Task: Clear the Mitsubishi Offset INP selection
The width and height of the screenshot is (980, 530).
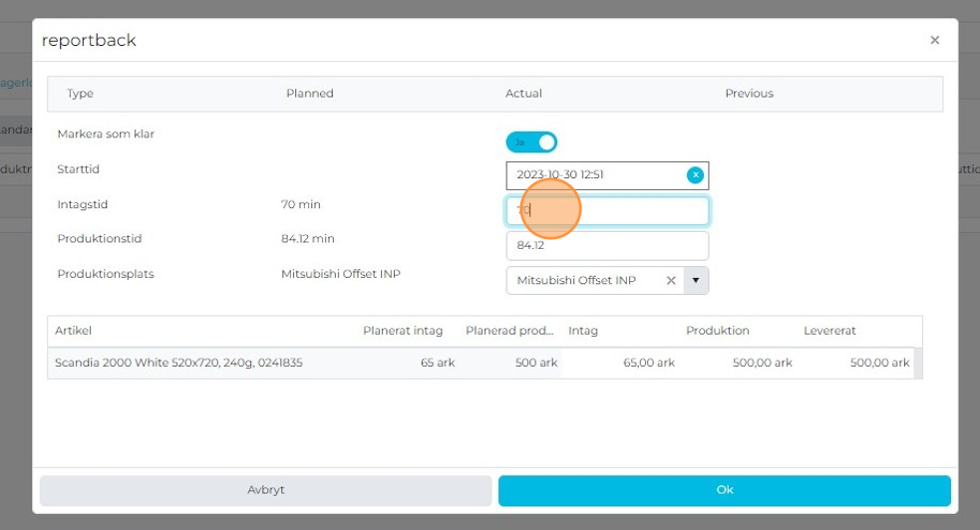Action: click(x=671, y=281)
